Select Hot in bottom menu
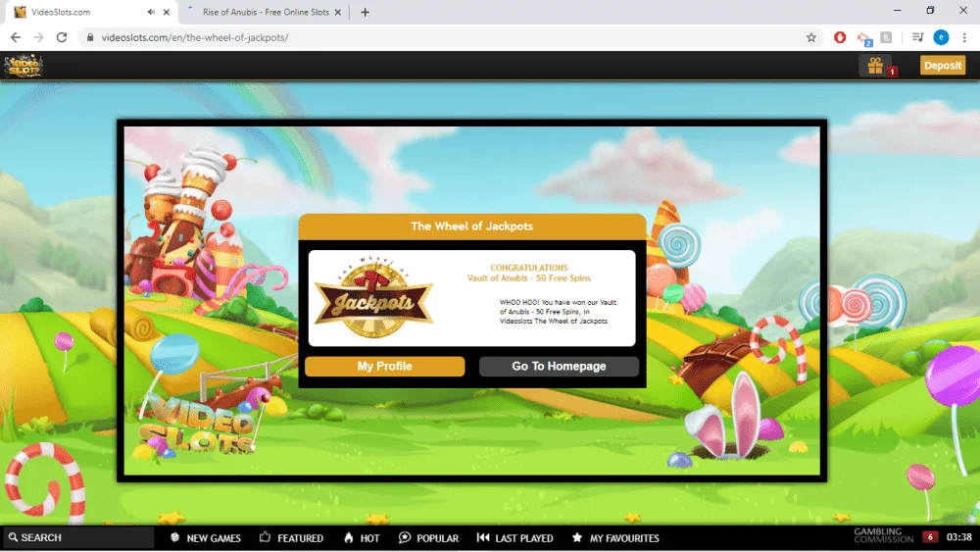Screen dimensions: 980x552 (x=362, y=537)
